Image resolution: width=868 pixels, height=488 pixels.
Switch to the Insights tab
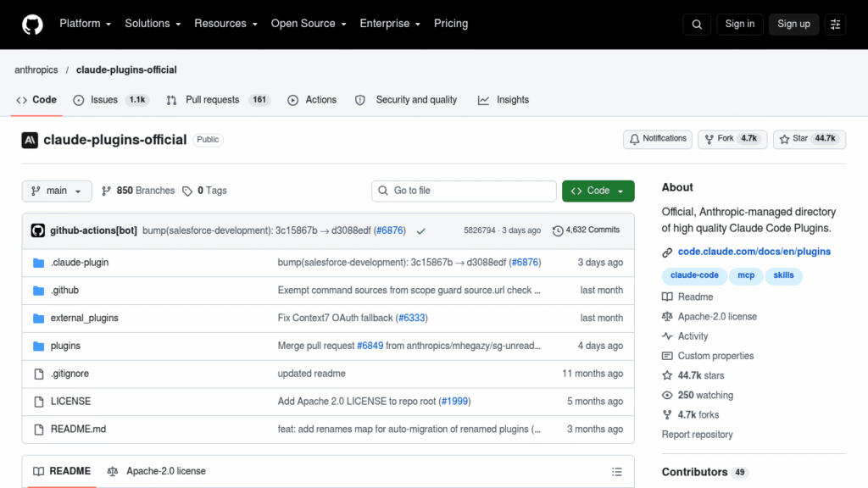coord(504,100)
